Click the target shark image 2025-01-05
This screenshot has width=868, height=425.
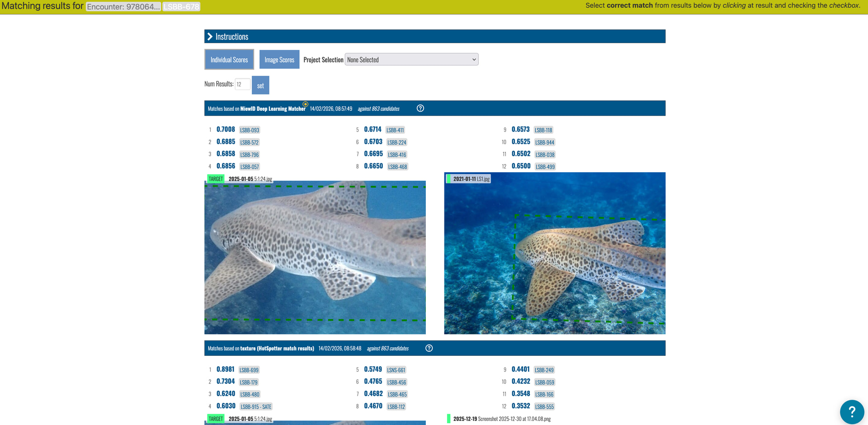315,257
